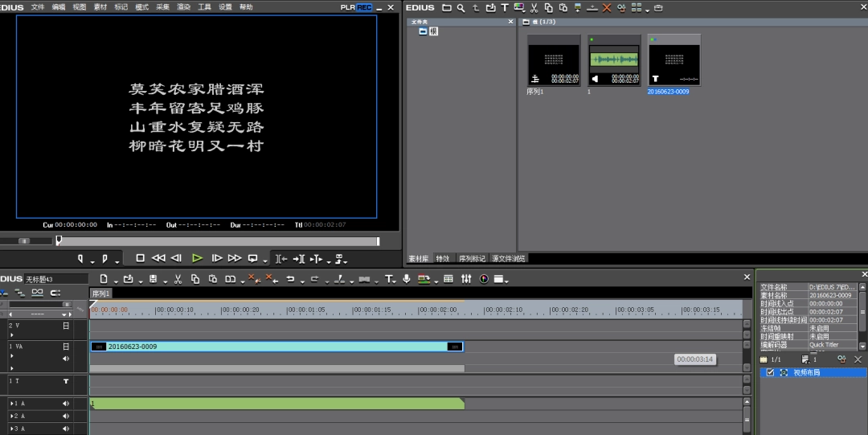868x435 pixels.
Task: Open the vectorscope color wheel icon
Action: click(484, 279)
